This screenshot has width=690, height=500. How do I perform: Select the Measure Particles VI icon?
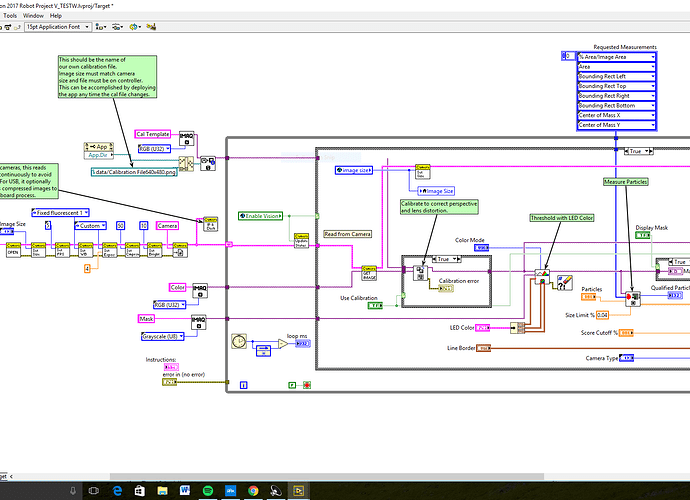point(633,299)
